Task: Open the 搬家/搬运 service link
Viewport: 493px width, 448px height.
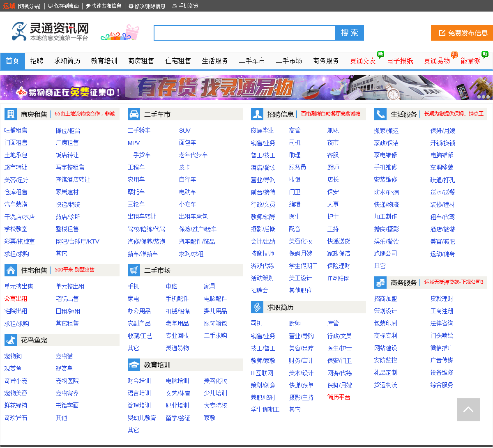Action: click(x=387, y=131)
